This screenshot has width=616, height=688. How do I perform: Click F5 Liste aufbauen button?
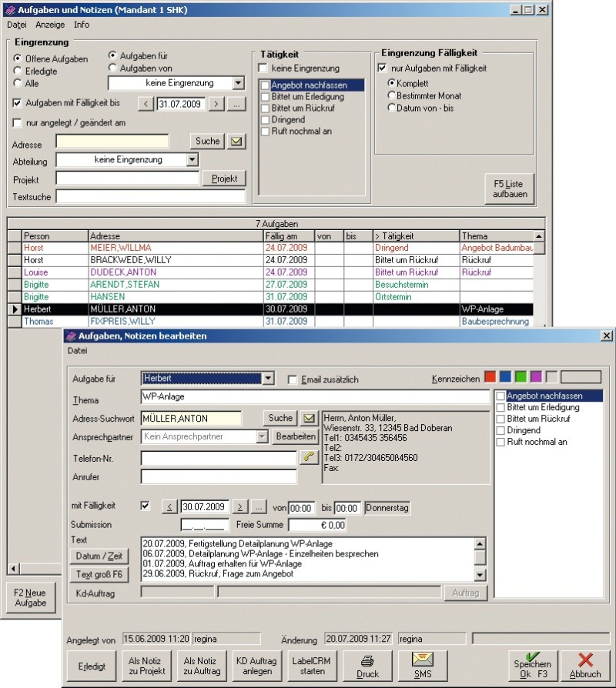[x=510, y=189]
